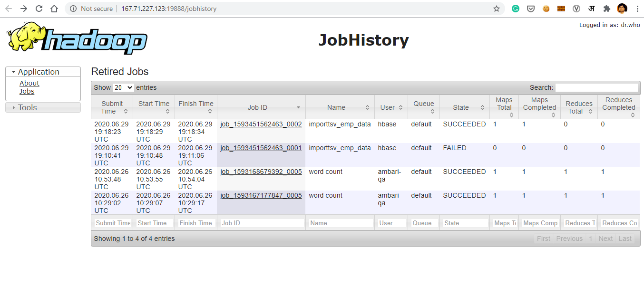Open the Wayback Machine brick-wall extension
The height and width of the screenshot is (306, 644).
point(561,9)
